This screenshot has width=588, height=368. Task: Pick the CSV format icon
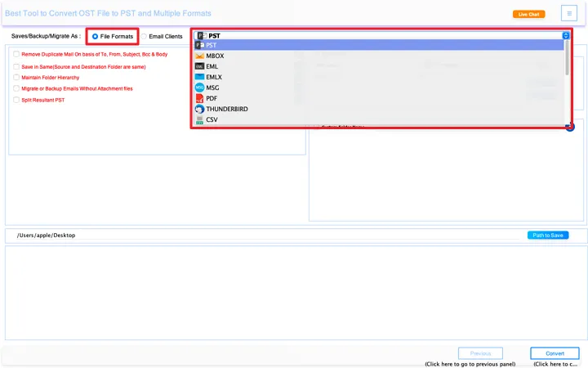(199, 119)
